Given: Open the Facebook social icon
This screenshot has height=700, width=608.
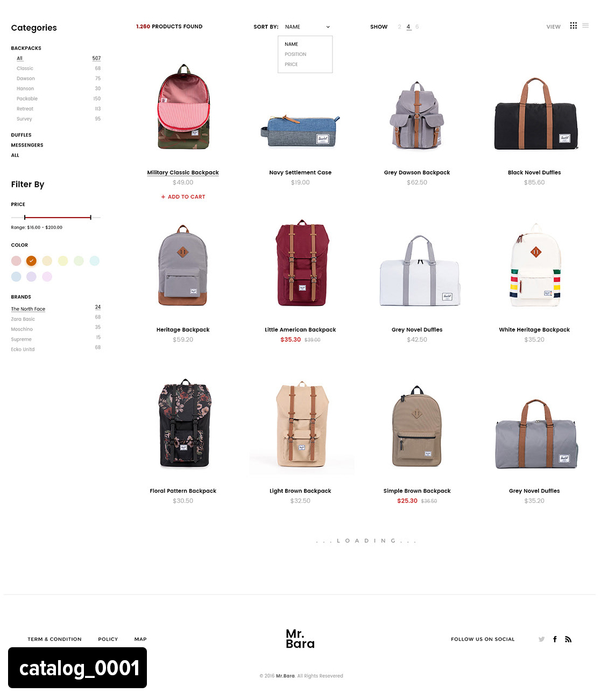Looking at the screenshot, I should coord(555,639).
